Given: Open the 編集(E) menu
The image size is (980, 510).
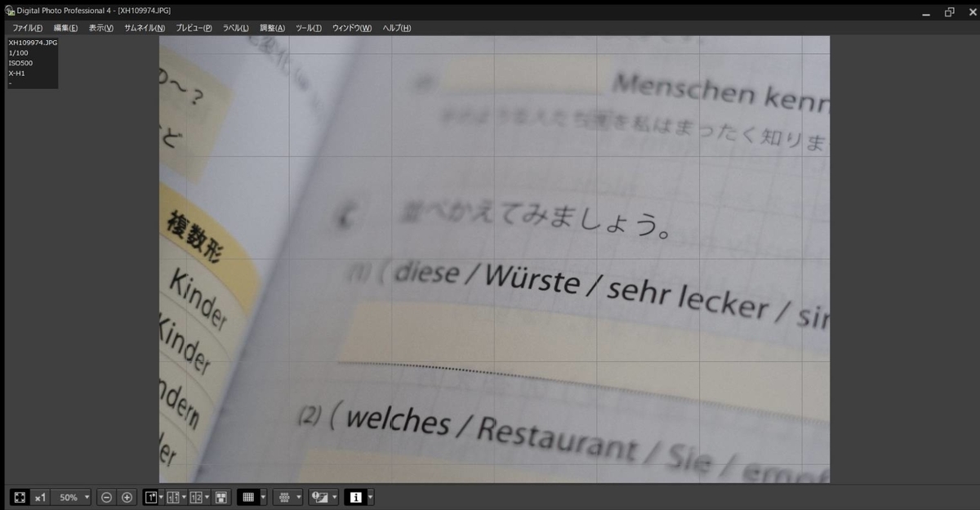Looking at the screenshot, I should (66, 28).
